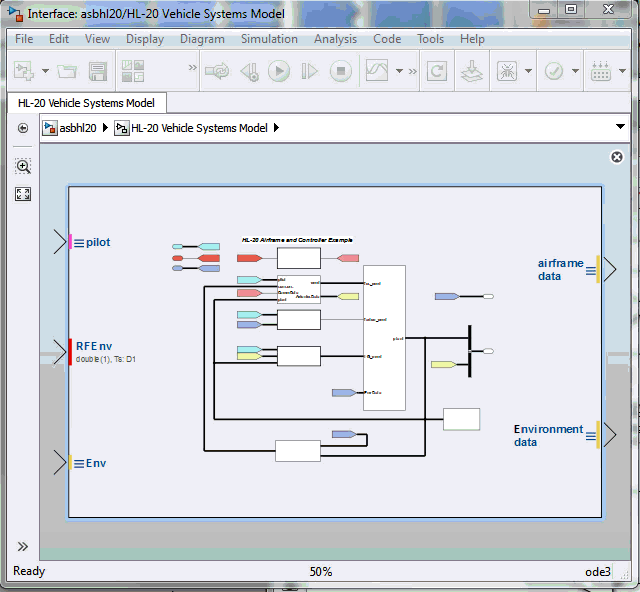Open the Analysis menu
This screenshot has width=640, height=592.
pyautogui.click(x=335, y=39)
